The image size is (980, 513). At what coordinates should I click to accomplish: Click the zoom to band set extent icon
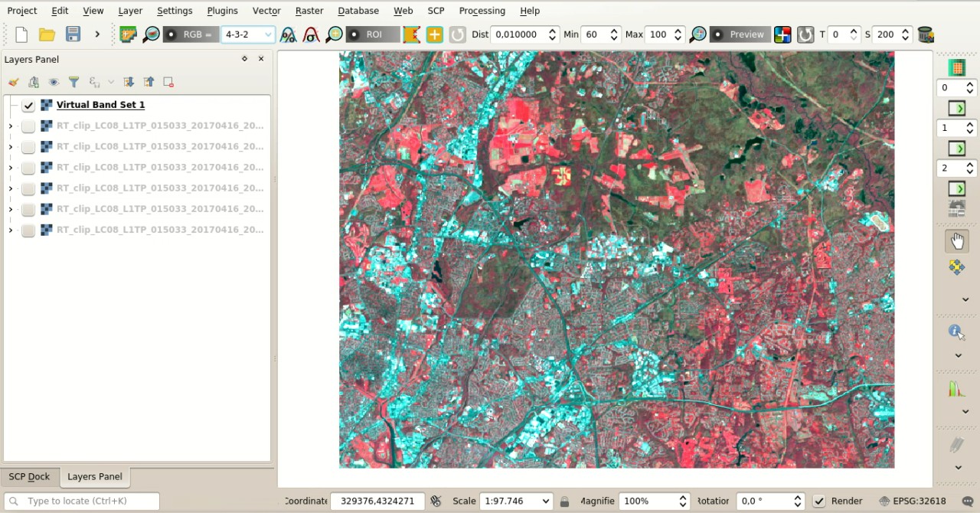pyautogui.click(x=335, y=34)
